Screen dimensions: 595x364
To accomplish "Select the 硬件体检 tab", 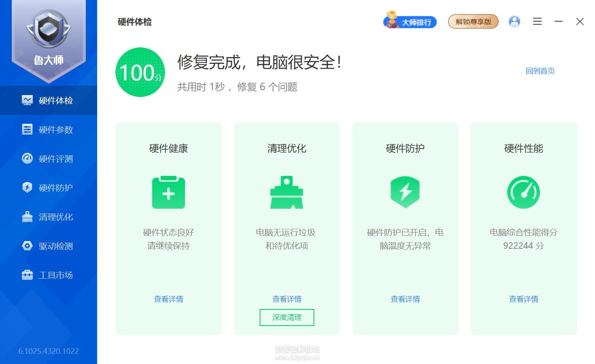I will (x=54, y=100).
